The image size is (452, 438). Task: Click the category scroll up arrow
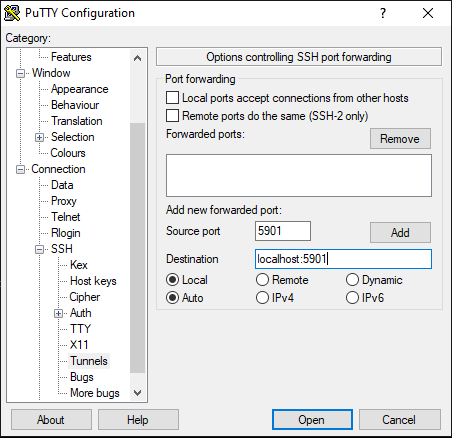pos(137,58)
